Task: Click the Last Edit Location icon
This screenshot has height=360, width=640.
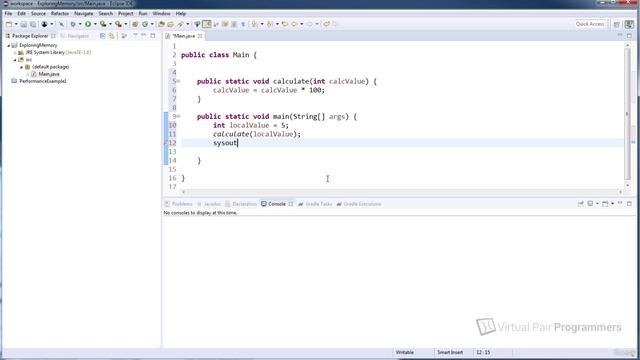Action: tap(285, 24)
